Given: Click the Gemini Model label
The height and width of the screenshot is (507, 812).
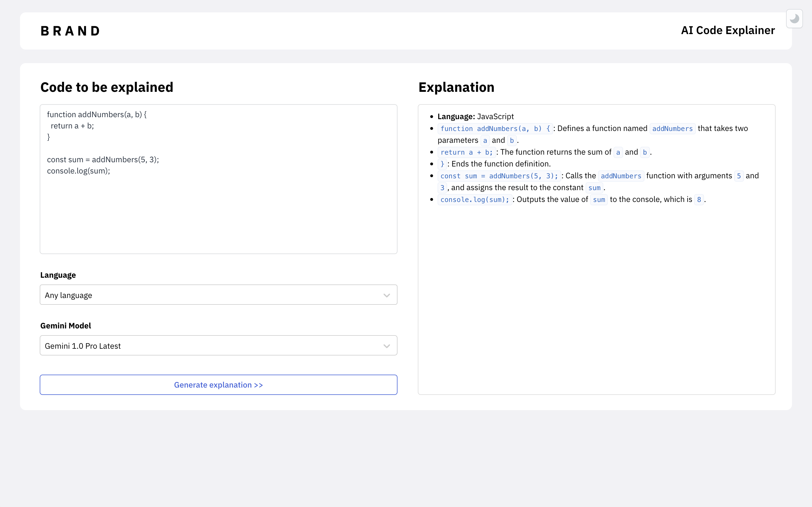Looking at the screenshot, I should tap(66, 326).
